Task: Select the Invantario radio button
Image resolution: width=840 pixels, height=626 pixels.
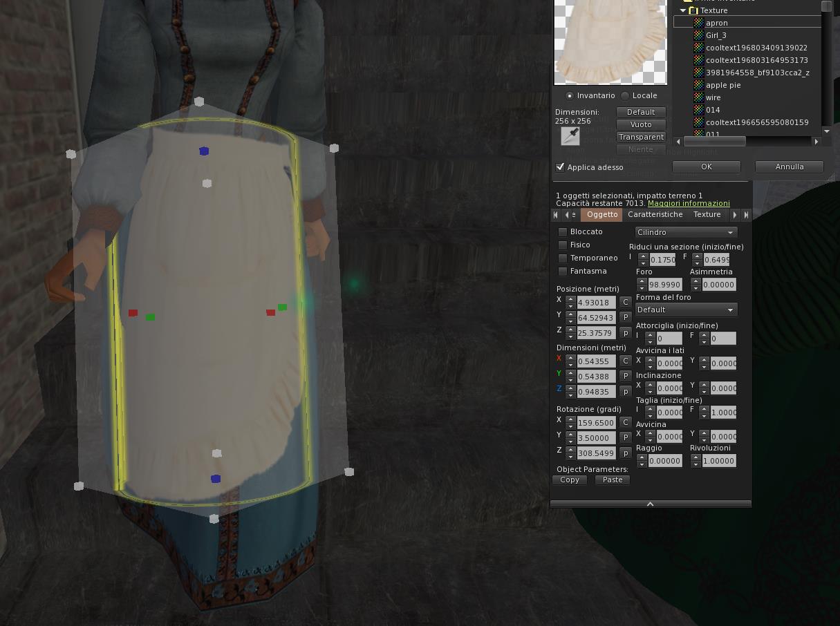Action: pos(570,96)
